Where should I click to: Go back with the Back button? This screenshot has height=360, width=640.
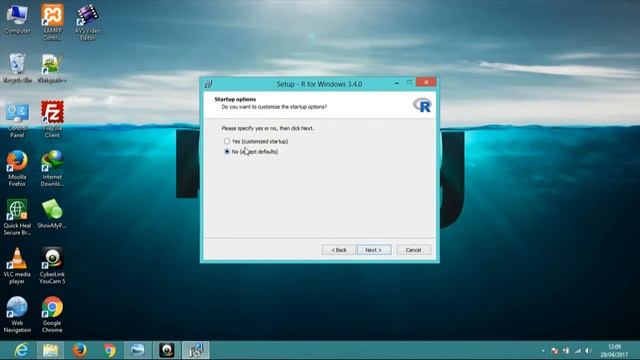coord(338,250)
